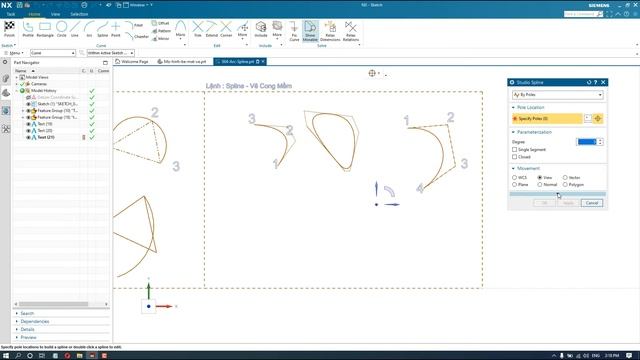This screenshot has width=640, height=360.
Task: Select Text (20) in Part Navigator
Action: 45,131
